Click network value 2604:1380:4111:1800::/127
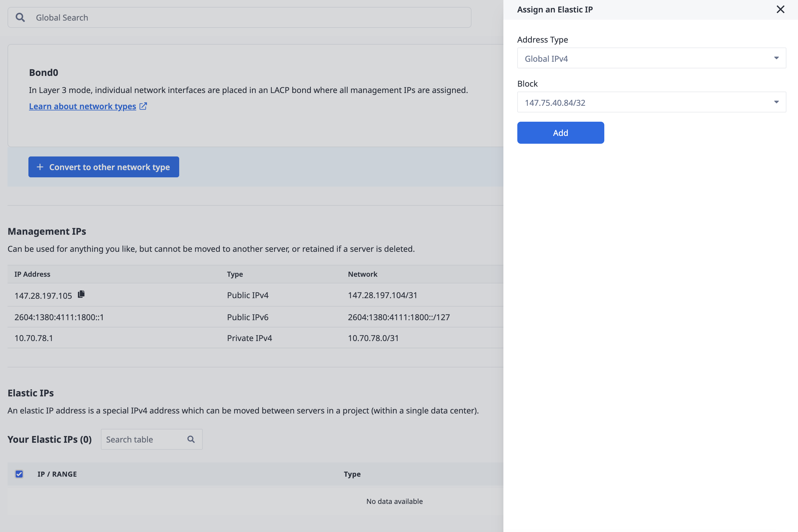Screen dimensions: 798x532 (399, 317)
